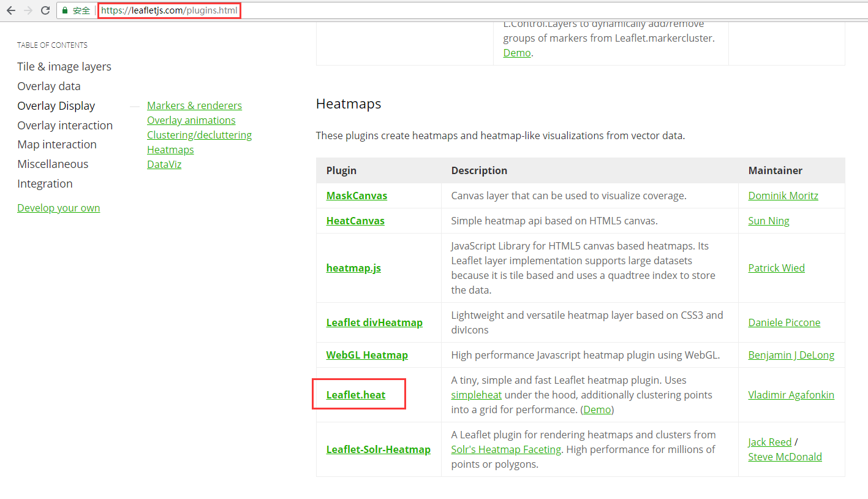Open the Demo link in the Leaflet.heat row
Screen dimensions: 868x499
597,409
